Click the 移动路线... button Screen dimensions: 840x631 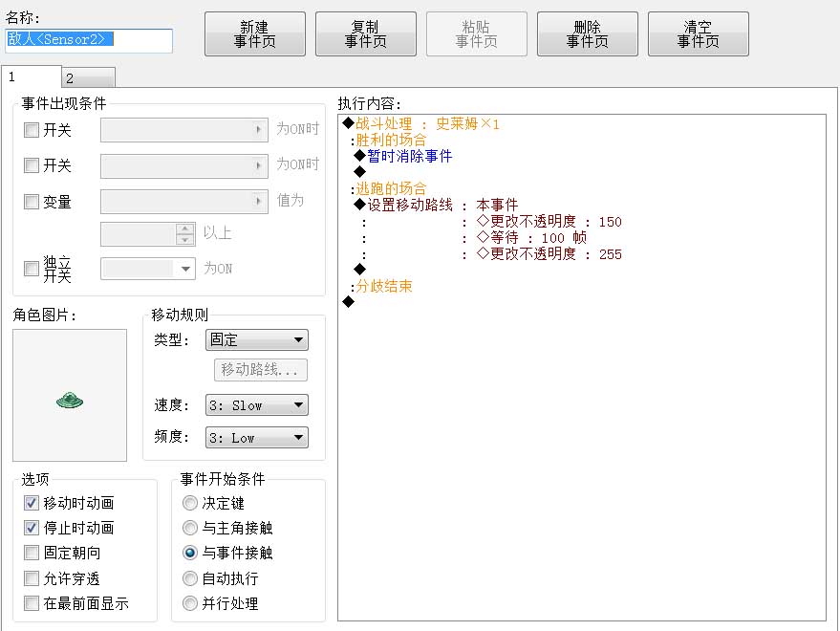261,370
